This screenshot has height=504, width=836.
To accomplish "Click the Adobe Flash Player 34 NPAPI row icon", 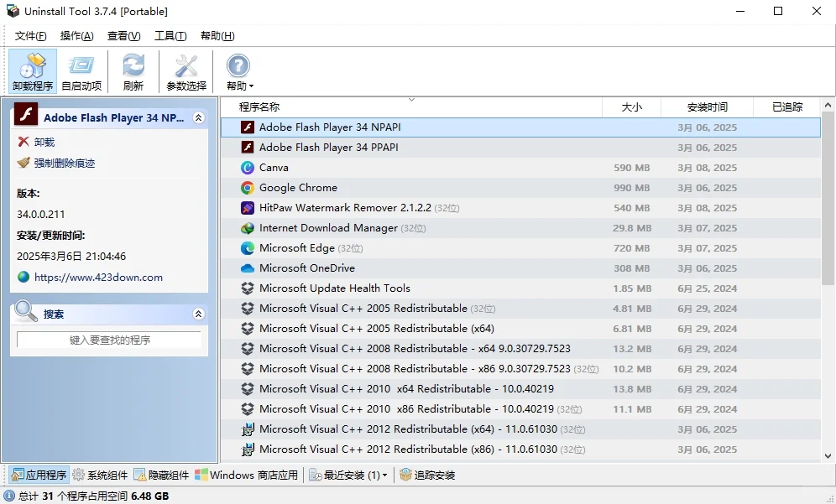I will pyautogui.click(x=248, y=127).
